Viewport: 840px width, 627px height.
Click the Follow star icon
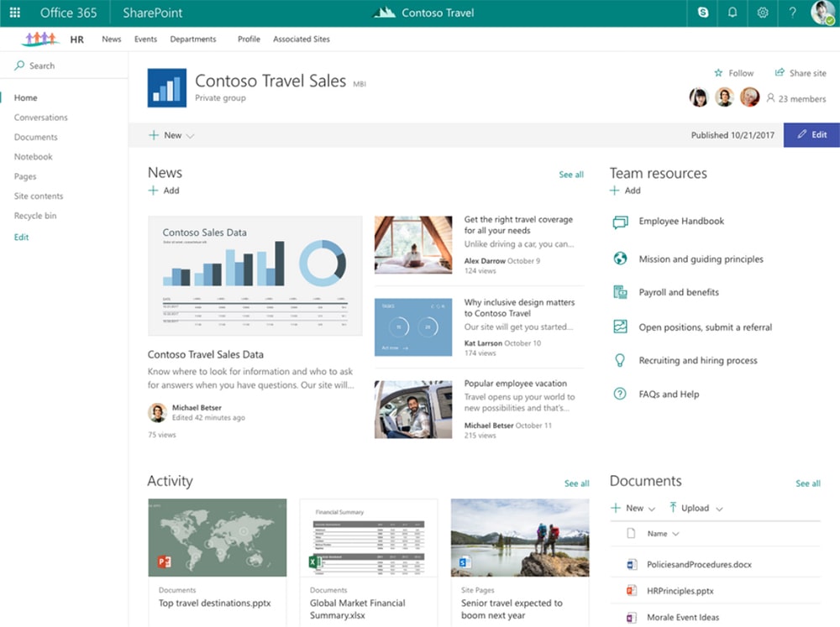tap(718, 73)
